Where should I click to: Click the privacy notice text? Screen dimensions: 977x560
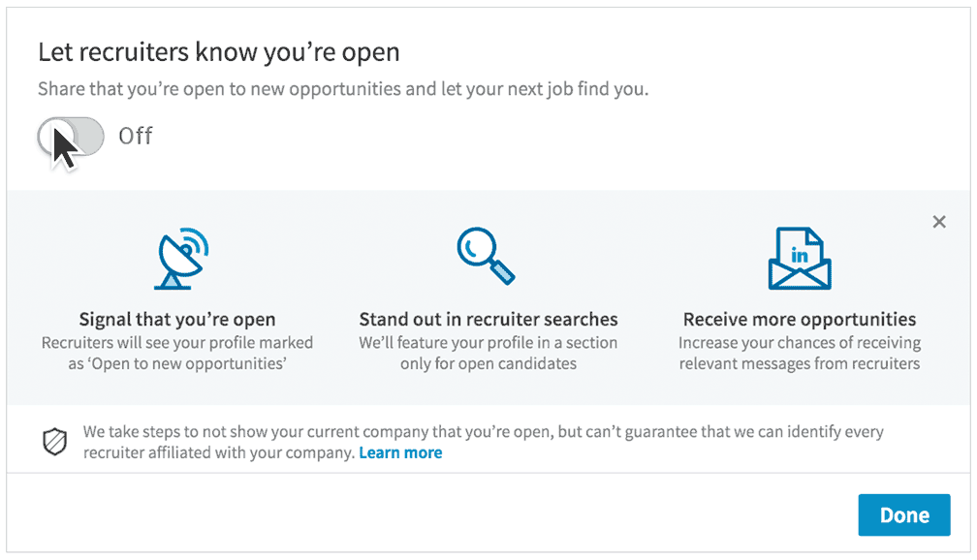pyautogui.click(x=483, y=432)
